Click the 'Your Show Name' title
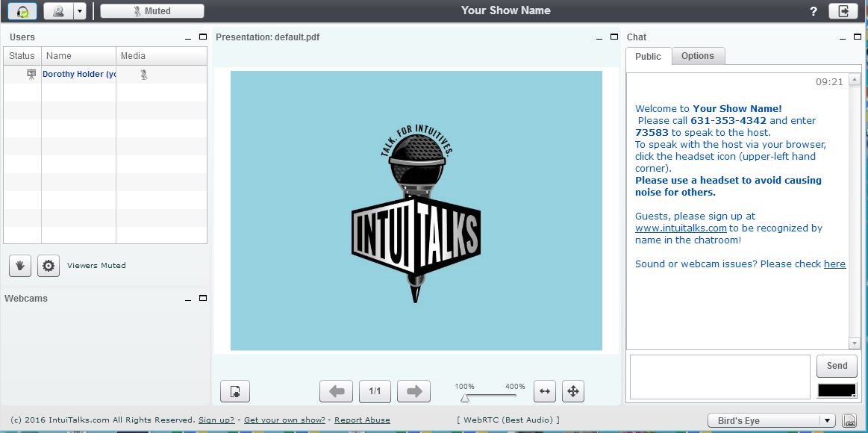Image resolution: width=868 pixels, height=433 pixels. tap(506, 10)
